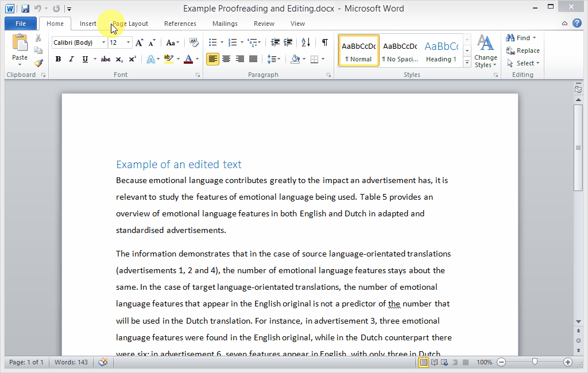Switch to the Page Layout tab

(x=130, y=24)
